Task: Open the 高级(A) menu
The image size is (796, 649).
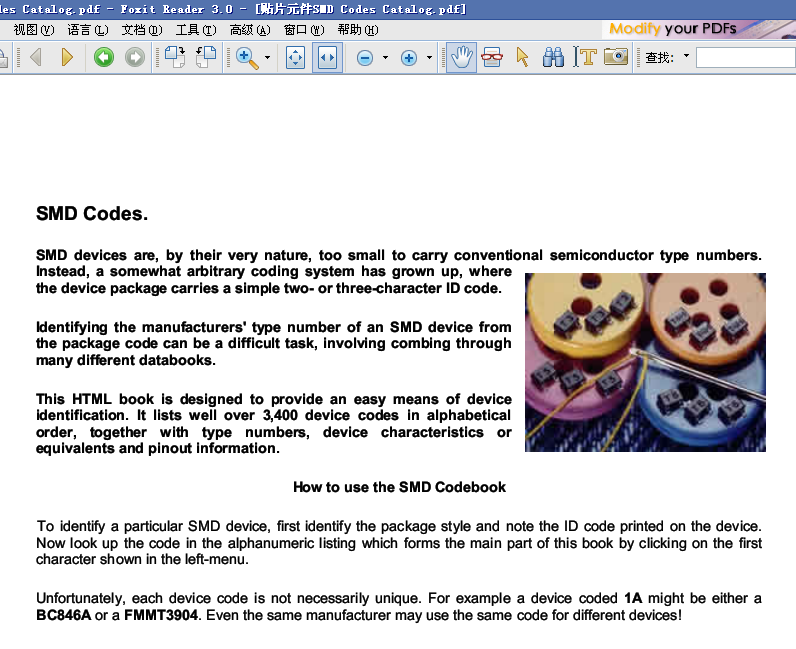Action: pos(250,30)
